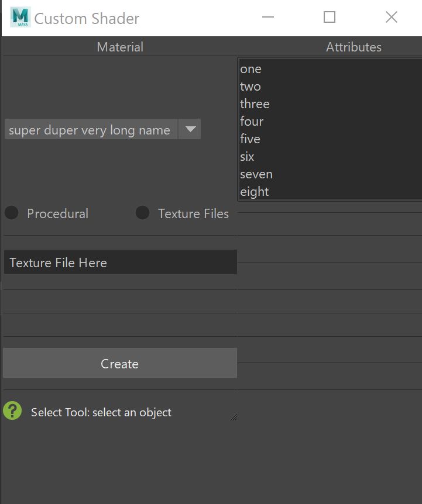Select the Procedural radio button
The height and width of the screenshot is (504, 422).
(12, 213)
